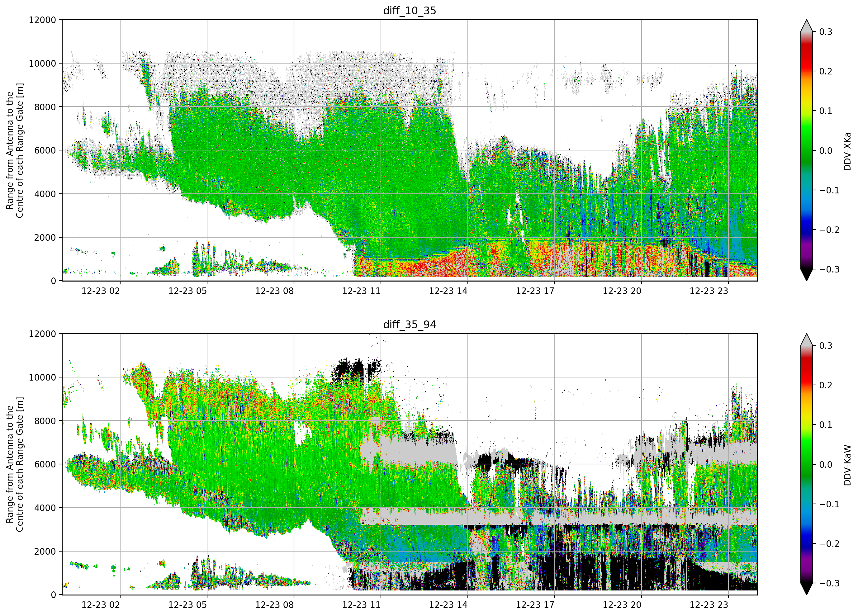Click the 0.2 tick on the DDV-KaW colorbar
This screenshot has height=616, width=858.
[x=826, y=385]
